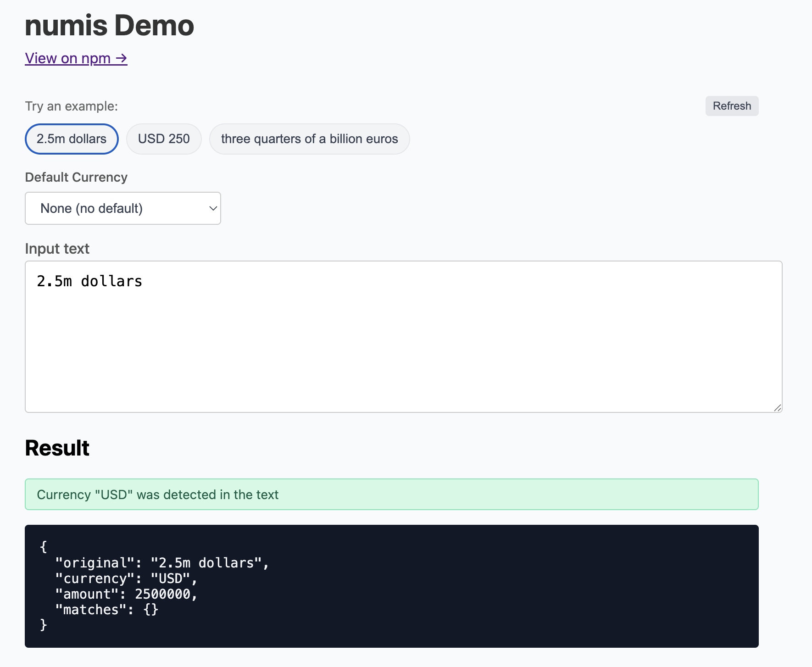Click the dropdown chevron next to 'None (no default)'
812x667 pixels.
212,208
